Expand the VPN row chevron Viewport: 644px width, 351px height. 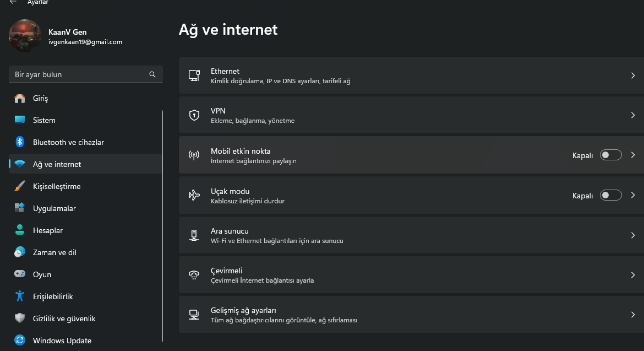click(x=633, y=115)
